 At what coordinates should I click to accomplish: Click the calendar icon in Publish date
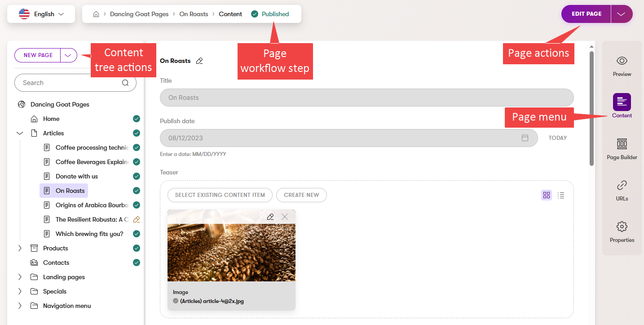click(525, 138)
